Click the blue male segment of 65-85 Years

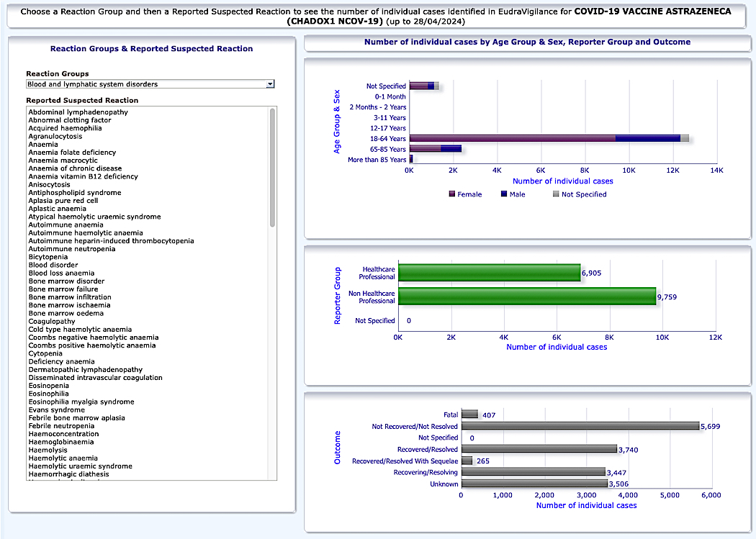[x=451, y=149]
